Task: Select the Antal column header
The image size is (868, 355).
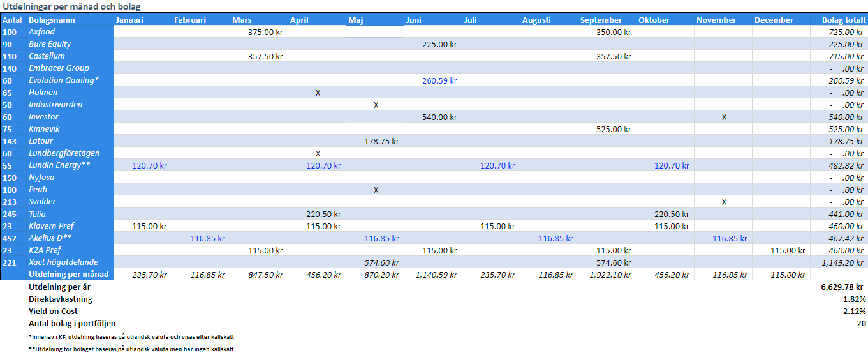Action: 13,20
